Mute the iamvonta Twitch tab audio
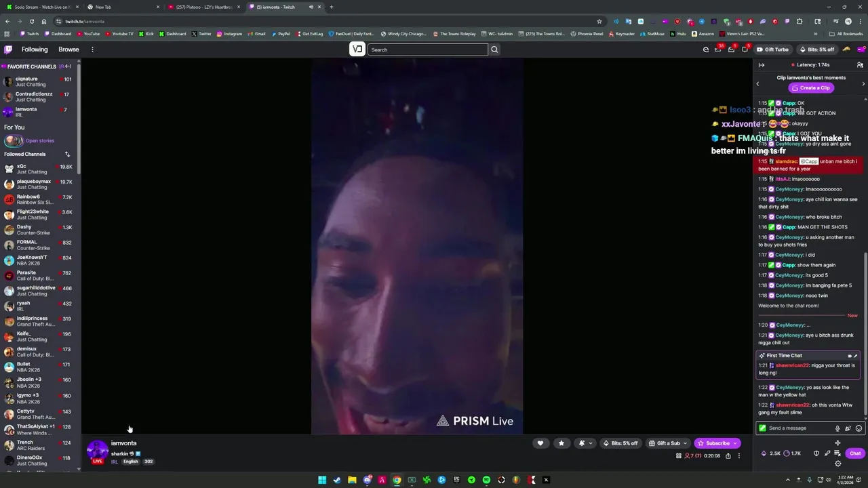The height and width of the screenshot is (488, 868). [311, 7]
